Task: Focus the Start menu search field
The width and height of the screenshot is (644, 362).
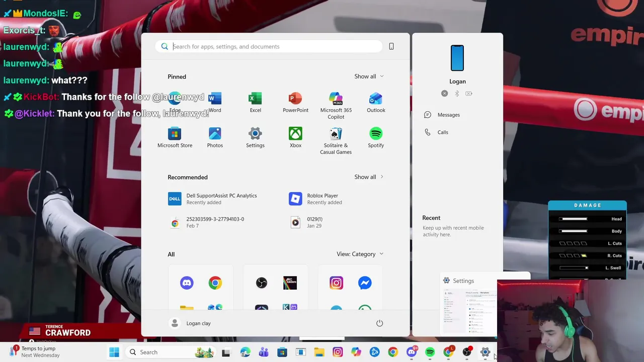Action: [269, 46]
